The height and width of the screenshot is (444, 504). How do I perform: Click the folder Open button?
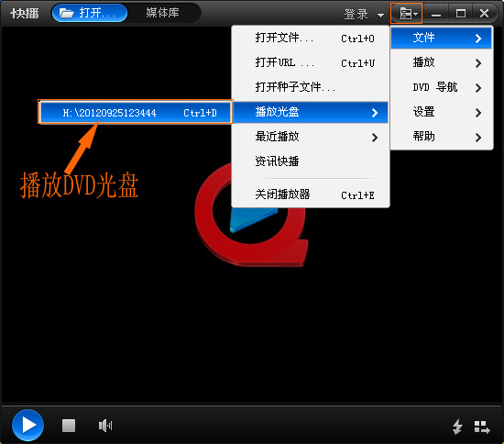(90, 13)
